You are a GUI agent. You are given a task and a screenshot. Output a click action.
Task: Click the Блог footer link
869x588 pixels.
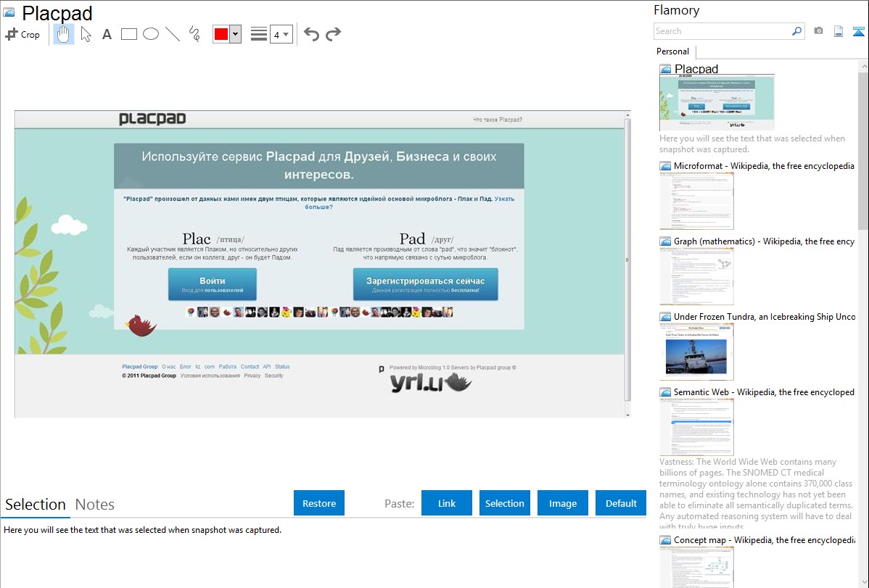185,367
